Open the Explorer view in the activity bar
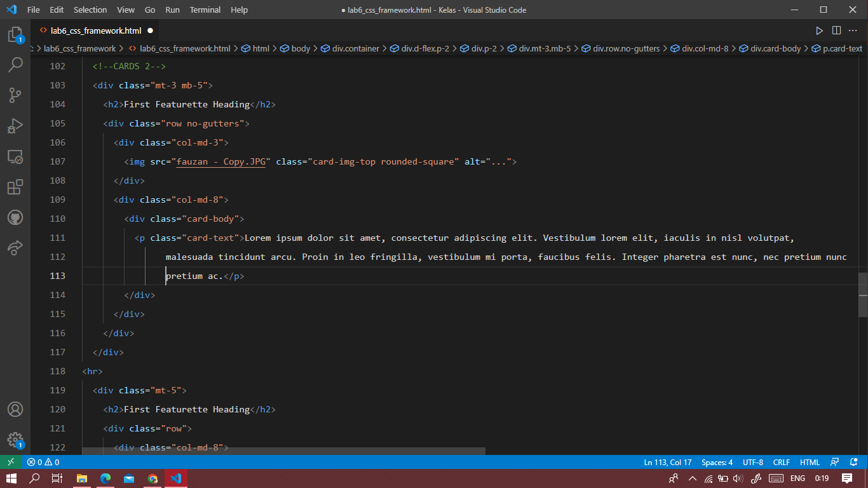Viewport: 868px width, 488px height. click(x=16, y=34)
